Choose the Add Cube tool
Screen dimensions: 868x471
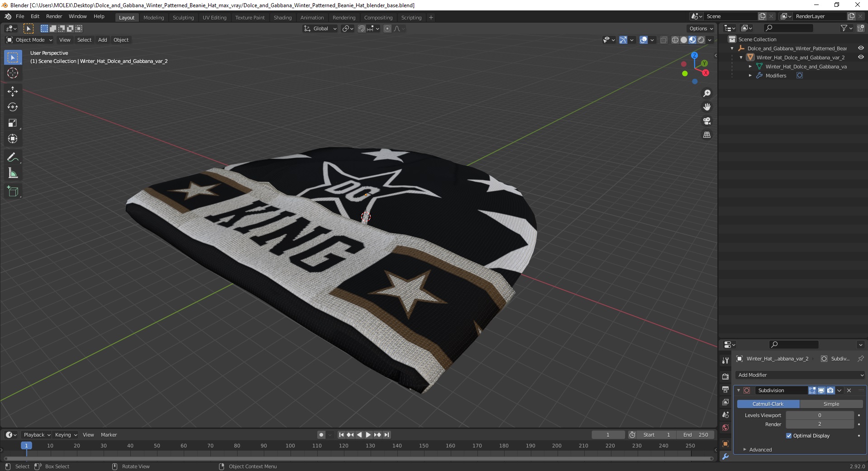pyautogui.click(x=13, y=191)
